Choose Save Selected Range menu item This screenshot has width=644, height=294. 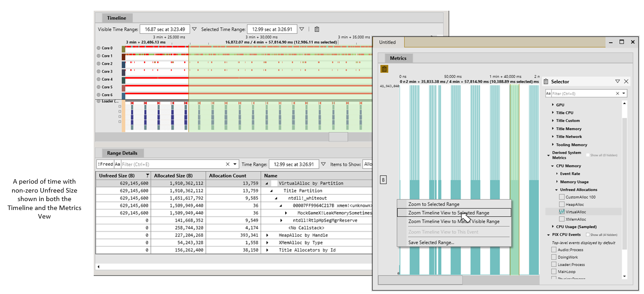click(454, 243)
